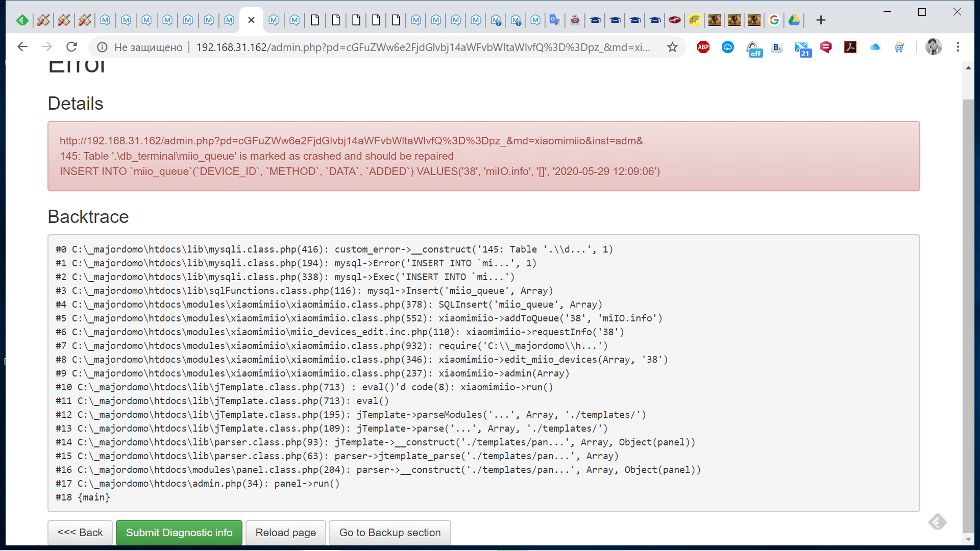Reload the page using the toolbar refresh icon

71,47
